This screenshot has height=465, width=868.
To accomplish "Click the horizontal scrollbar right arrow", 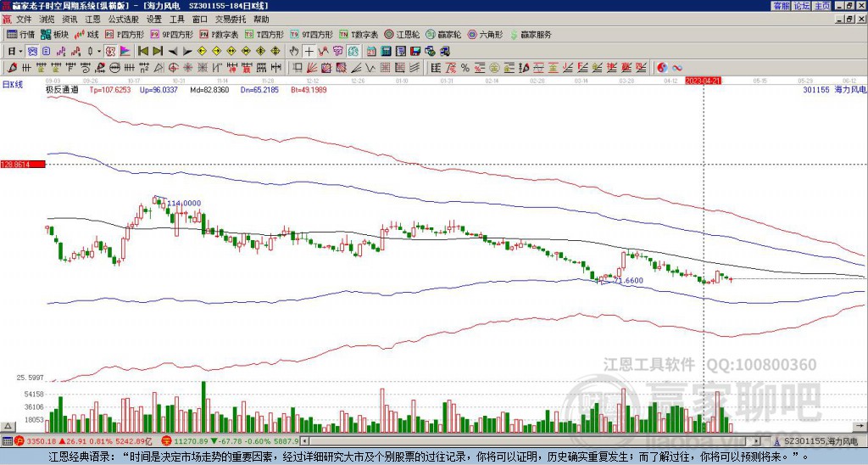I will [757, 441].
